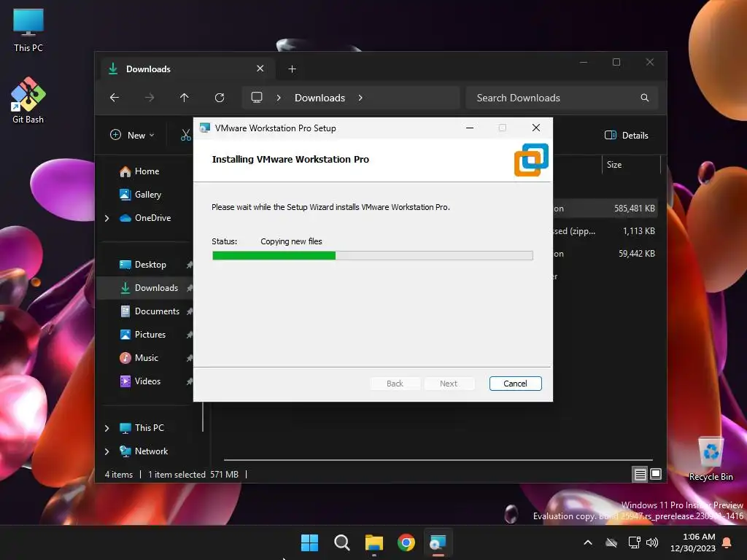Click the VMware logo in setup header

pyautogui.click(x=531, y=160)
